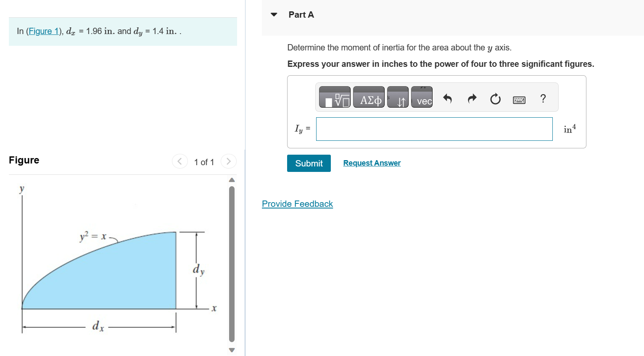This screenshot has width=644, height=356.
Task: Open the Provide Feedback page
Action: pyautogui.click(x=297, y=204)
